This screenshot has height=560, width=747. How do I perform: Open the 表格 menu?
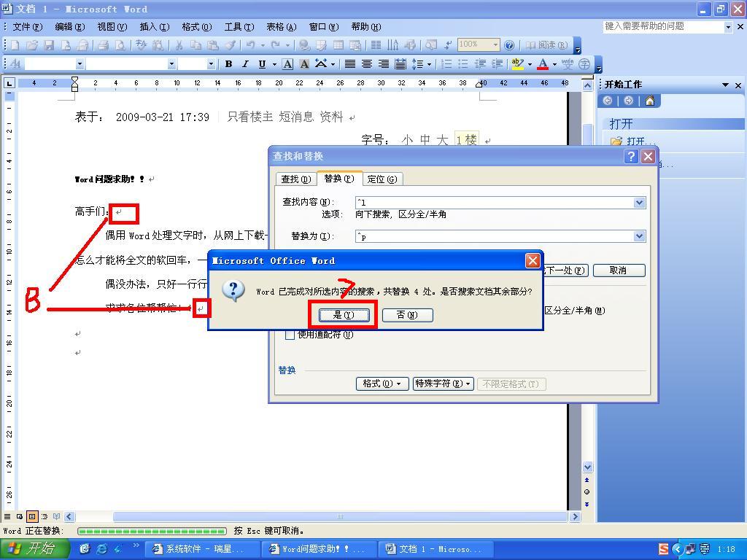(x=281, y=27)
